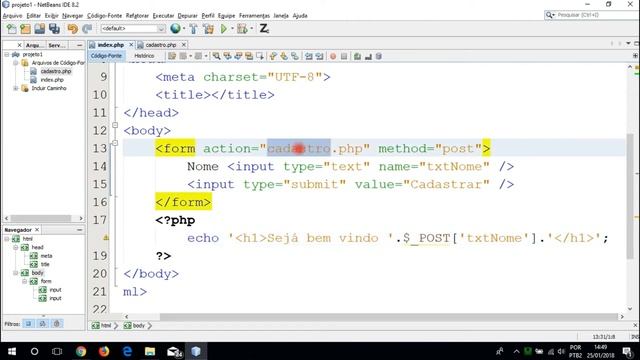Collapse the projeto1 project node
Image resolution: width=640 pixels, height=360 pixels.
pos(7,54)
